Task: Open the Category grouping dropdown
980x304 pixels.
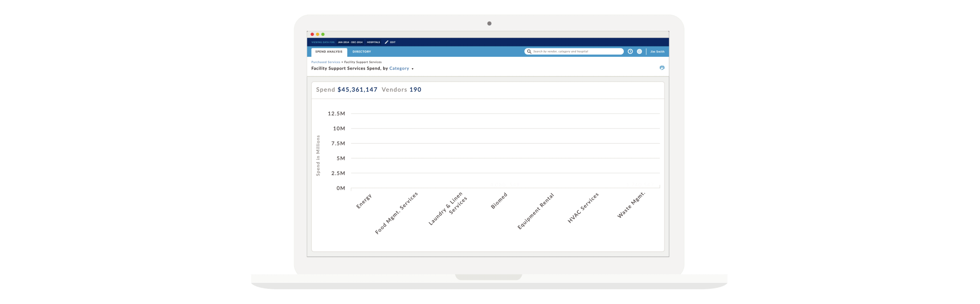Action: coord(399,69)
